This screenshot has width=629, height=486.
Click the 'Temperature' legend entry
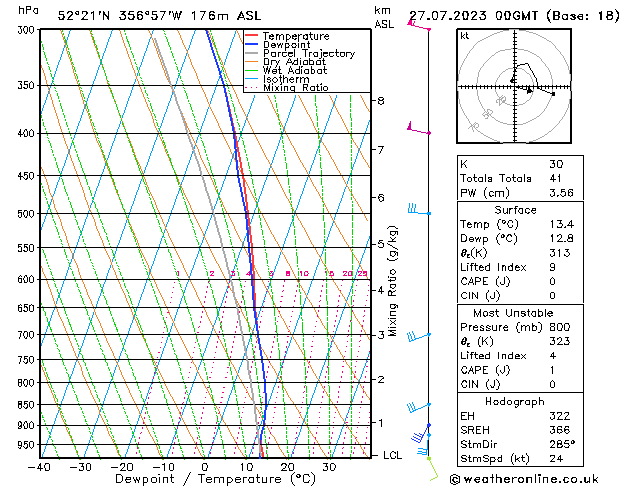296,36
